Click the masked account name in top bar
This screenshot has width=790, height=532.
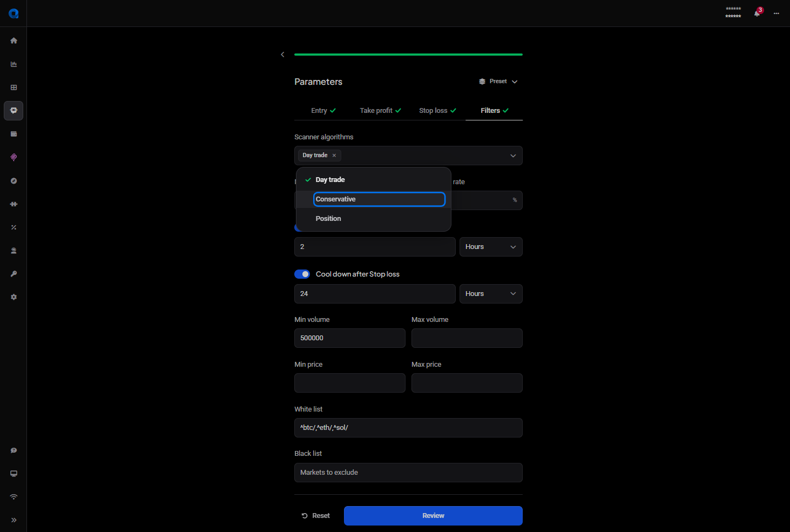click(x=733, y=13)
